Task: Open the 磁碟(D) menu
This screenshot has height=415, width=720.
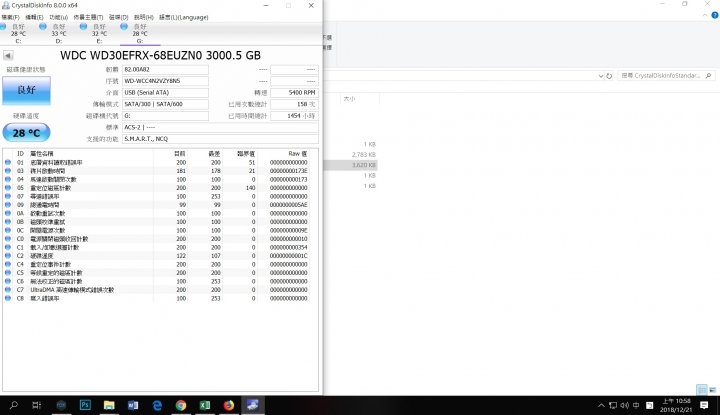Action: [x=118, y=17]
